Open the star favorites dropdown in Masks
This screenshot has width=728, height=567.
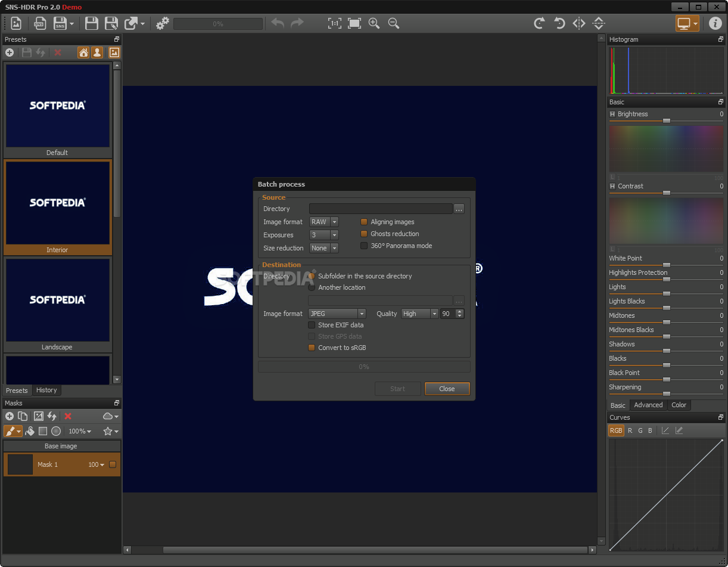[111, 431]
